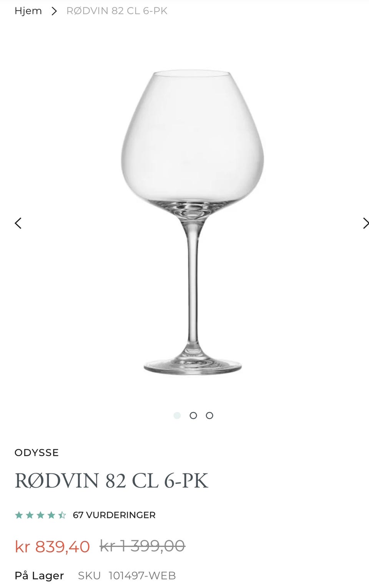Advance to next product image arrow
The height and width of the screenshot is (588, 369).
click(366, 223)
